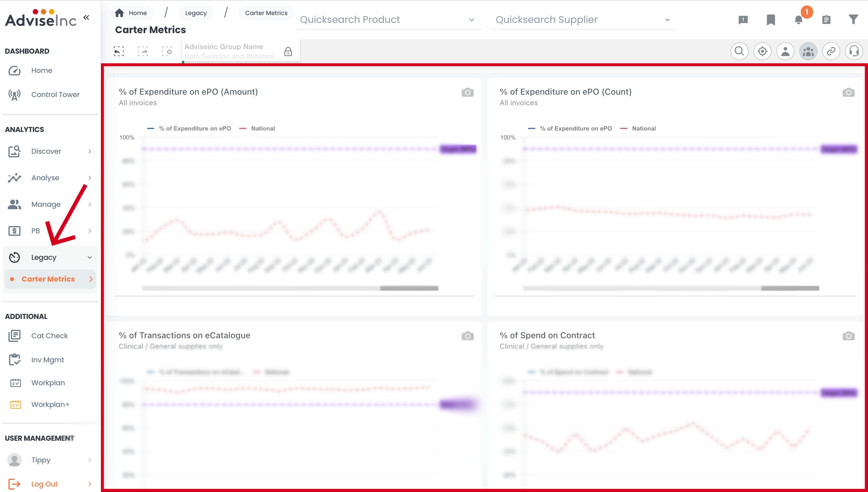Click the link chain icon
Screen dimensions: 868x492
(x=831, y=51)
